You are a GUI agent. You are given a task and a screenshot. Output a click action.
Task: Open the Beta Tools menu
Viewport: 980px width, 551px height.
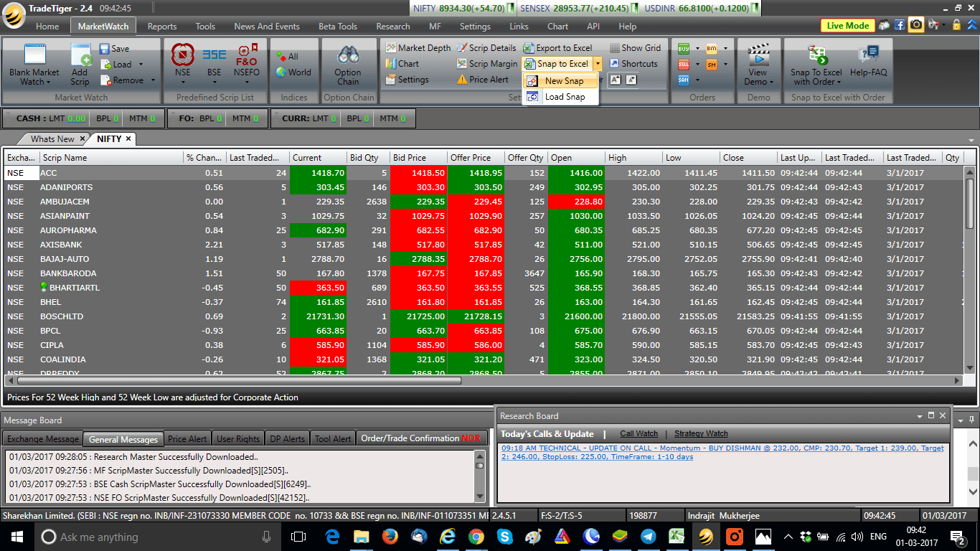tap(338, 27)
